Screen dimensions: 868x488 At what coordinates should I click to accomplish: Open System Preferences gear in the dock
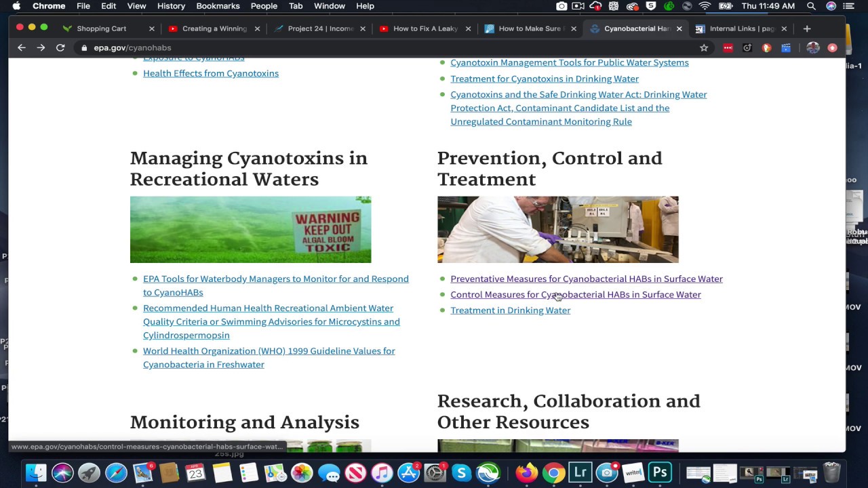pyautogui.click(x=435, y=472)
